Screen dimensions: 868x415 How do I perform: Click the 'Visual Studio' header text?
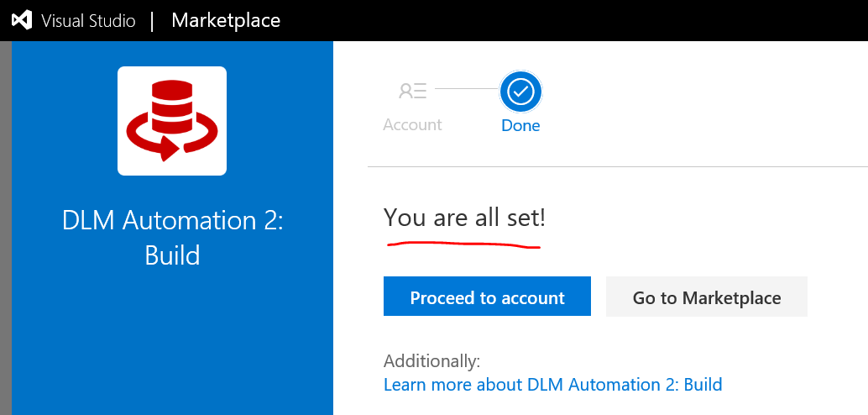[88, 21]
